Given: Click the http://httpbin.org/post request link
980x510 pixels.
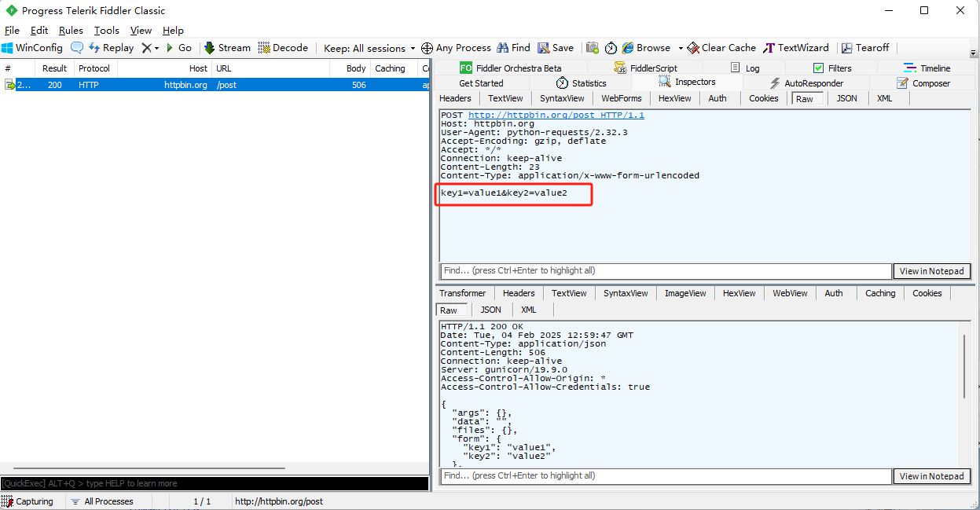Looking at the screenshot, I should pos(556,116).
